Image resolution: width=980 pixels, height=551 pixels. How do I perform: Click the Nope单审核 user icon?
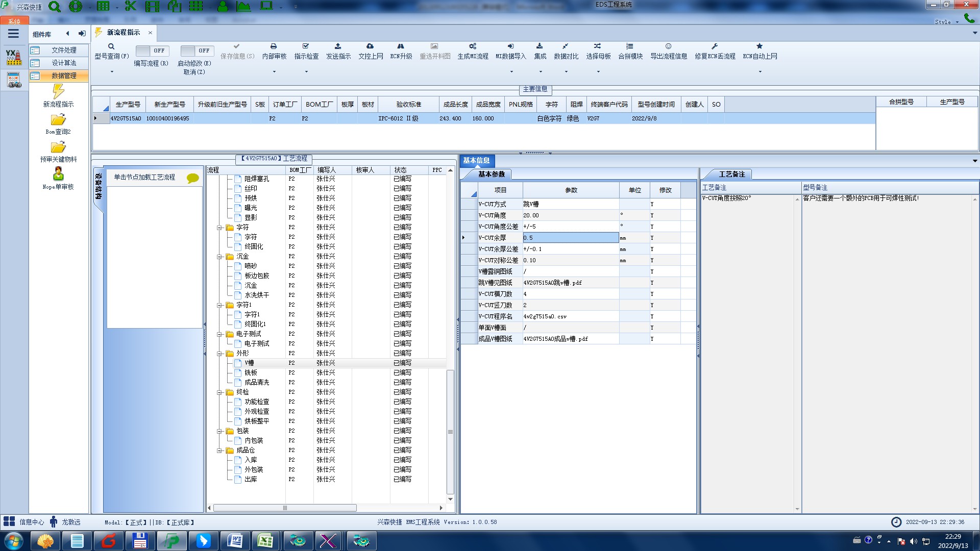pos(58,174)
